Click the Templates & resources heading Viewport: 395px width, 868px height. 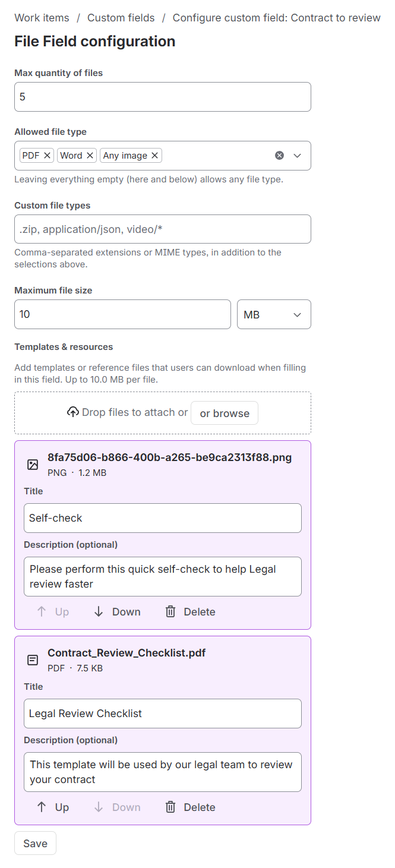[64, 347]
